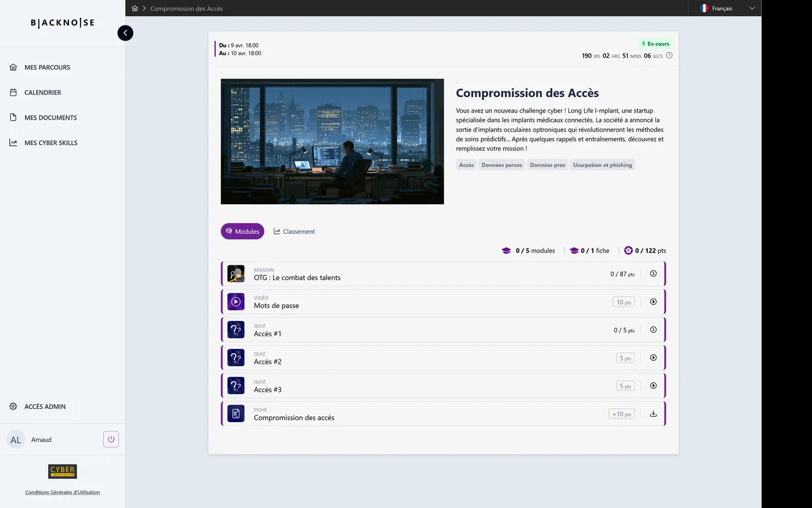Collapse the sidebar with the back arrow
This screenshot has height=508, width=812.
(125, 33)
